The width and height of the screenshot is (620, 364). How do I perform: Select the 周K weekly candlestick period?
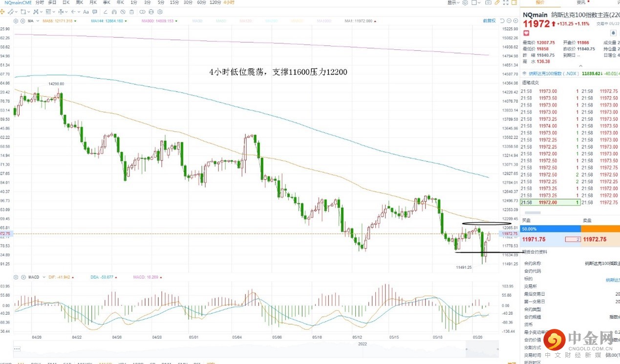tap(79, 2)
